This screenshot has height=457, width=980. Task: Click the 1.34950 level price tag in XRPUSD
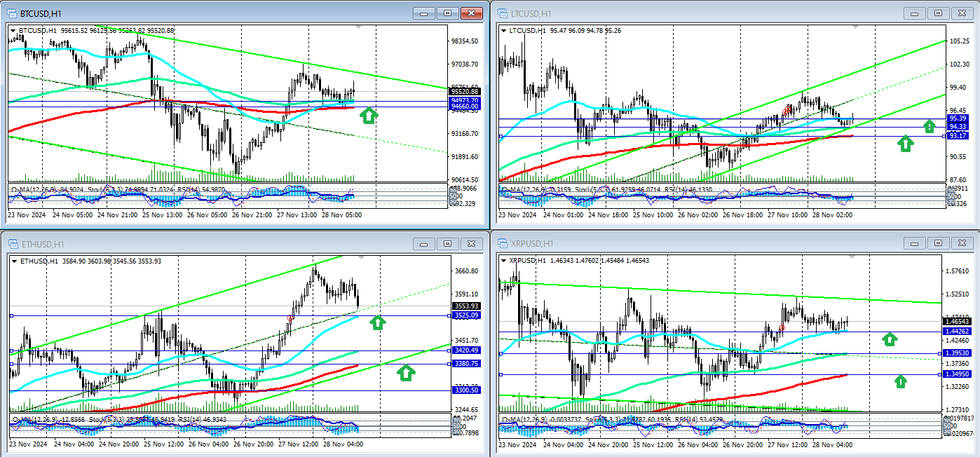point(956,374)
